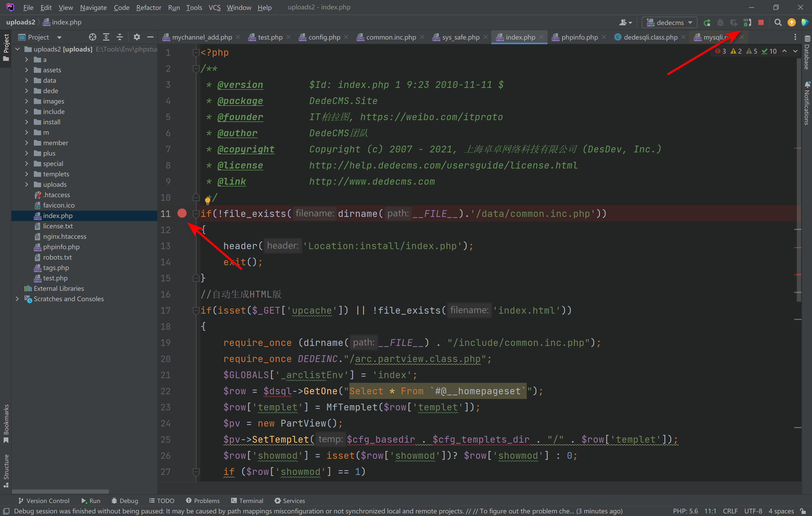The image size is (812, 516).
Task: Click the Stop Listening for PHP Debug Connections icon
Action: click(747, 23)
